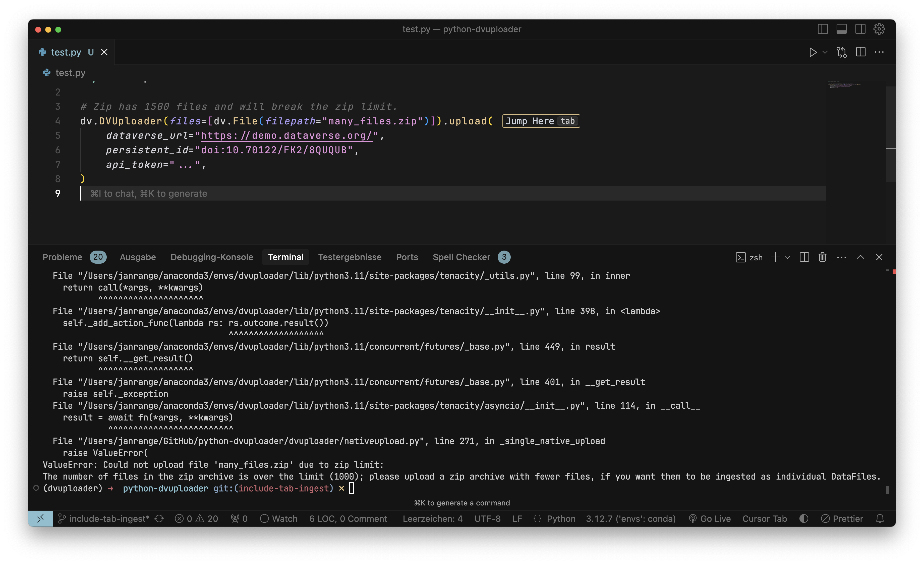Viewport: 924px width, 564px height.
Task: Click the sync changes icon in status bar
Action: 159,519
